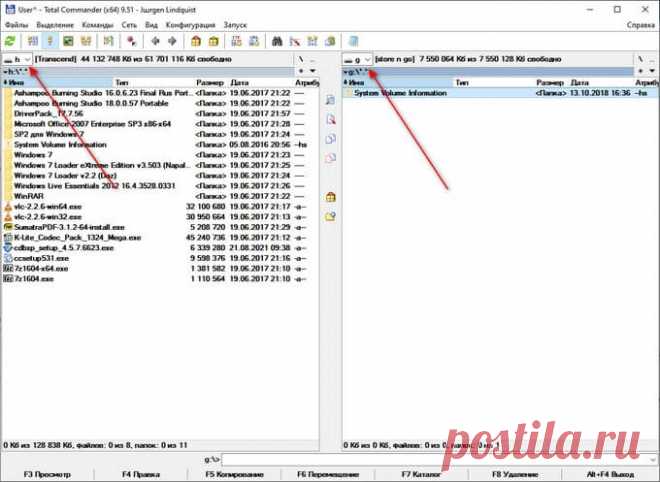Sort left panel by Размер column header
This screenshot has width=660, height=482.
pyautogui.click(x=210, y=83)
